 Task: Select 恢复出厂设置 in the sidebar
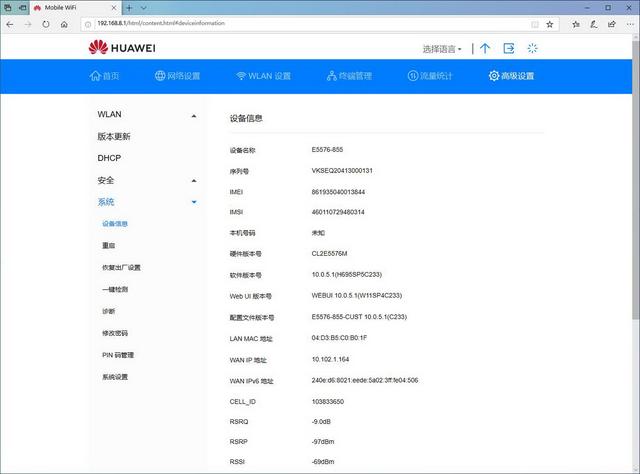121,268
